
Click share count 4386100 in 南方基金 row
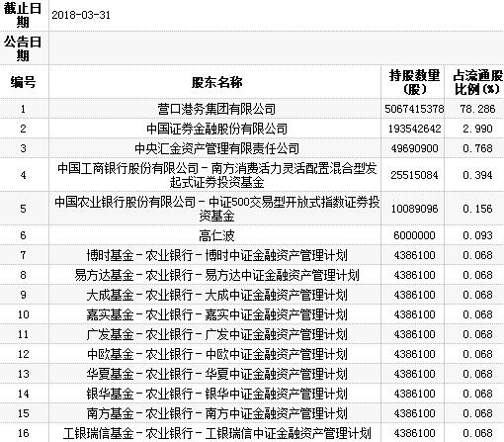click(x=414, y=413)
